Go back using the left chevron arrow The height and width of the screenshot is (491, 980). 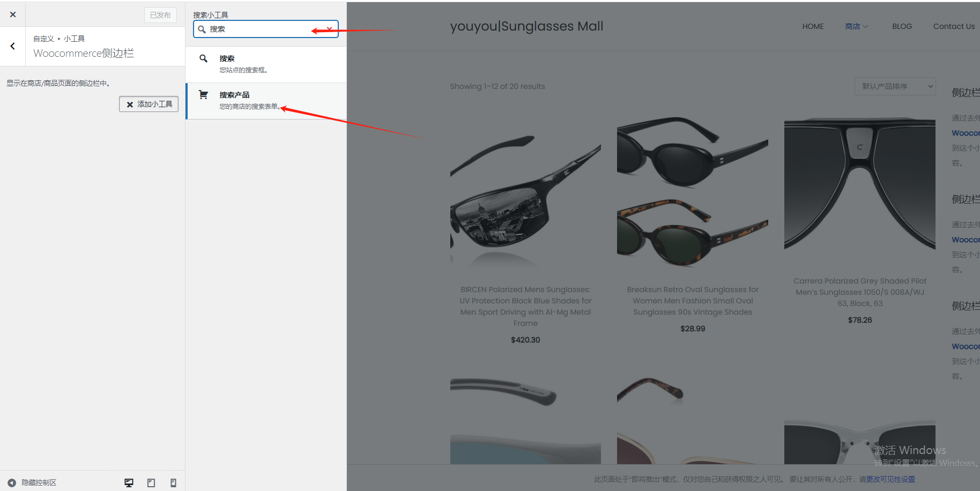point(13,46)
